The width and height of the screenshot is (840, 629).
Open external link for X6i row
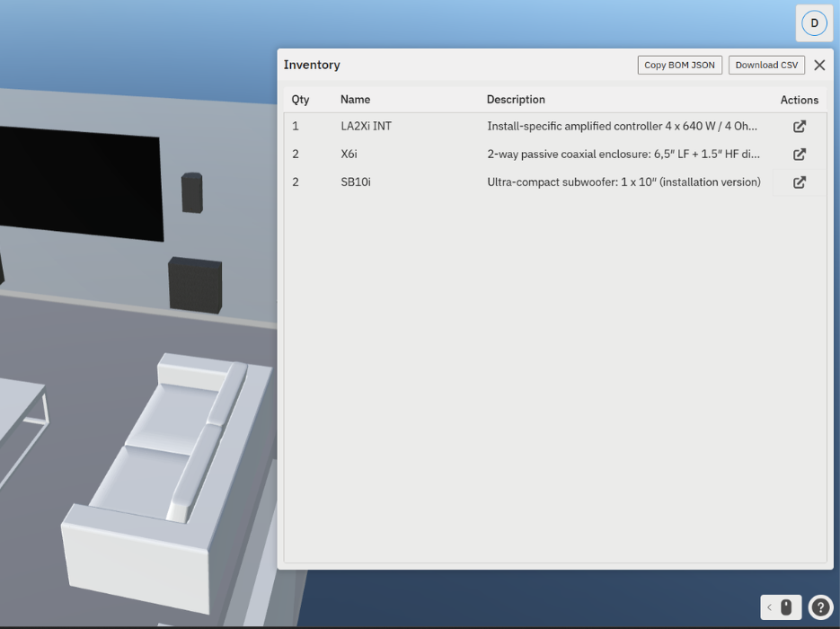(800, 155)
